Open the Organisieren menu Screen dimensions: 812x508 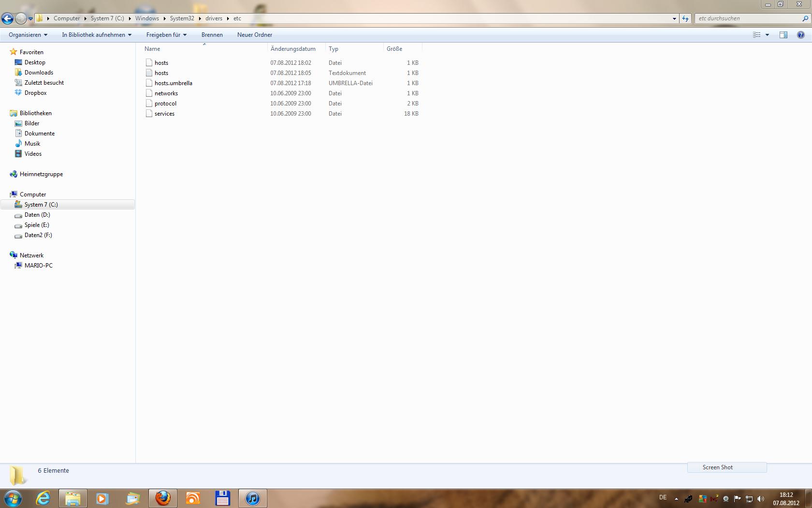(x=28, y=35)
